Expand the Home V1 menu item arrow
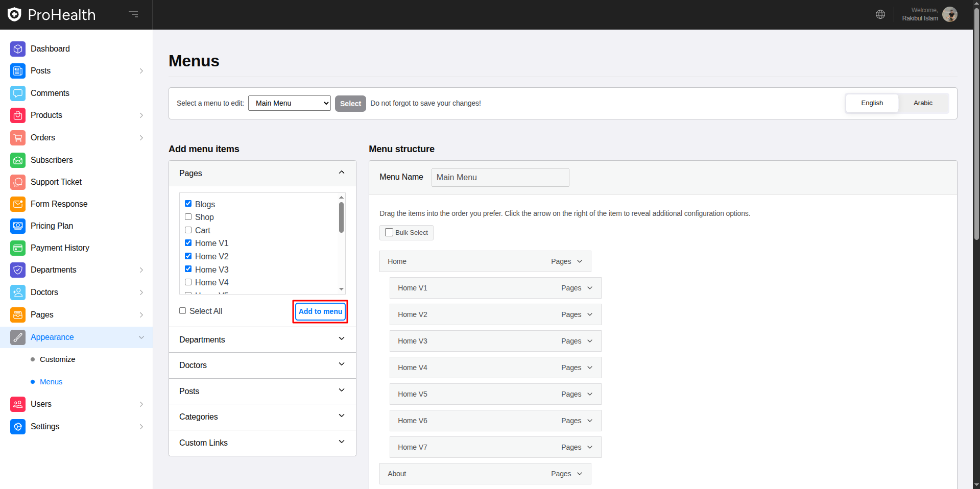This screenshot has width=980, height=489. [x=590, y=288]
